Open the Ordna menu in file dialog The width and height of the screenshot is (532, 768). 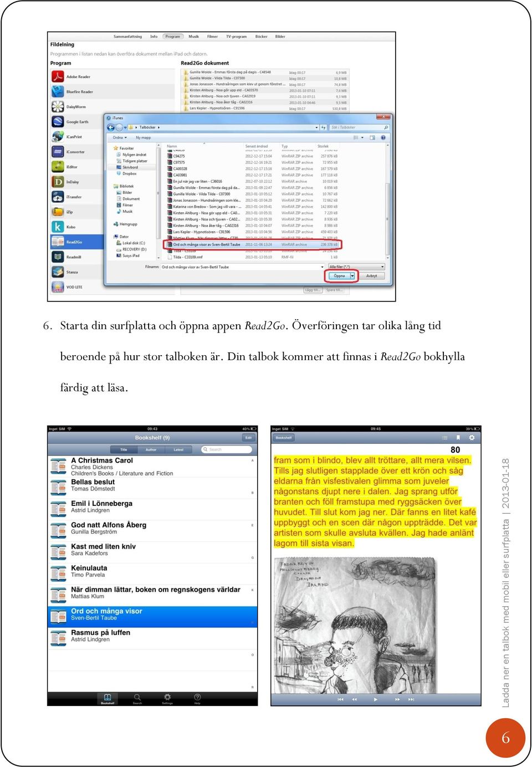pyautogui.click(x=120, y=137)
